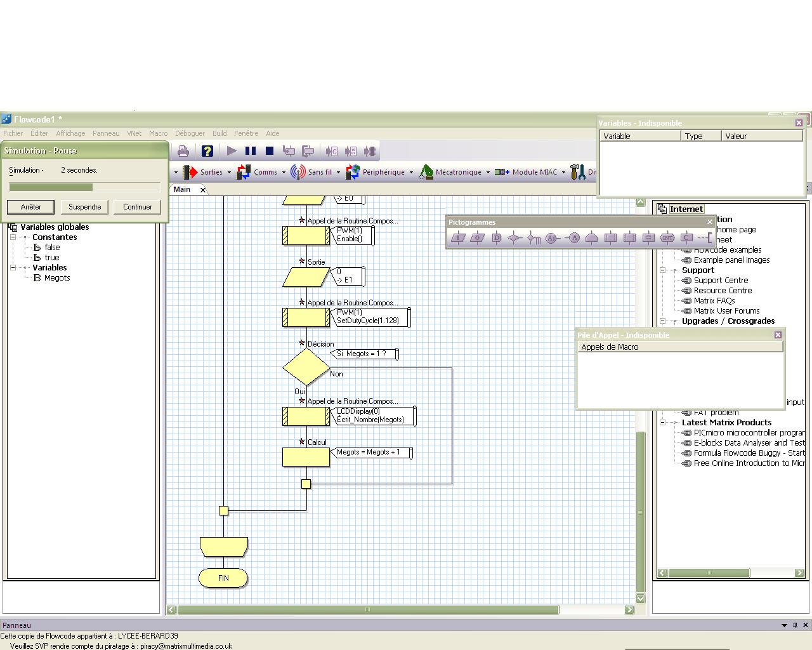Select the C Code pictogram
Screen dimensions: 812x650
686,238
